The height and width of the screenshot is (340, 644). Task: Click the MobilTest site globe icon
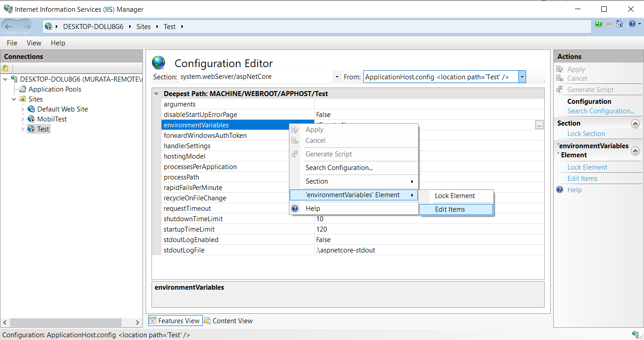pyautogui.click(x=31, y=119)
